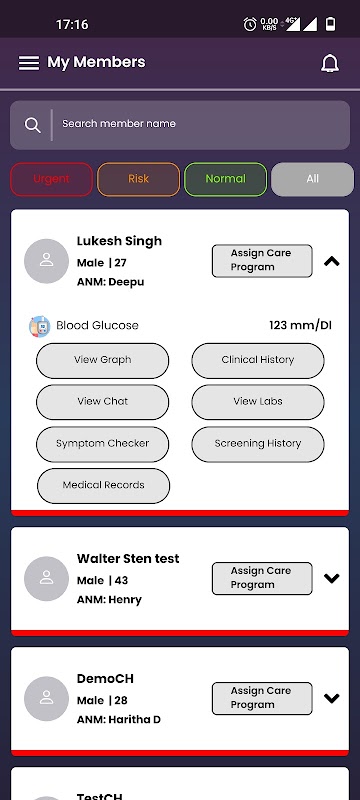Filter members by Risk
The height and width of the screenshot is (800, 360).
tap(139, 179)
